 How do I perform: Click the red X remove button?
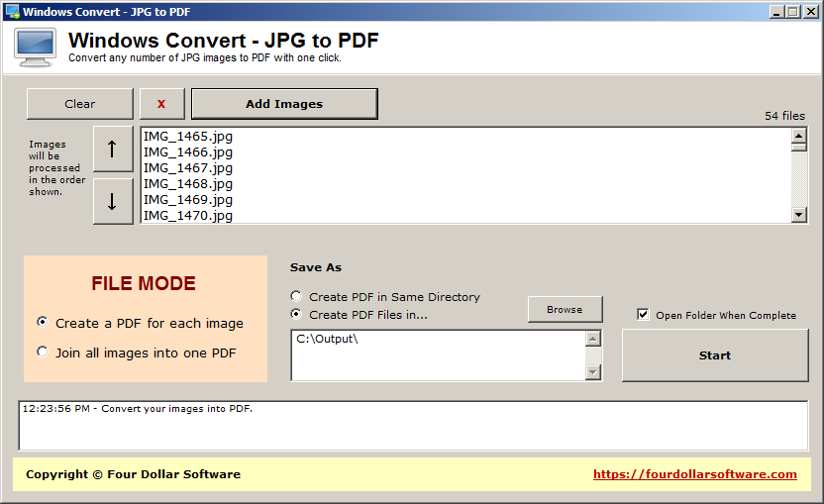pyautogui.click(x=161, y=104)
